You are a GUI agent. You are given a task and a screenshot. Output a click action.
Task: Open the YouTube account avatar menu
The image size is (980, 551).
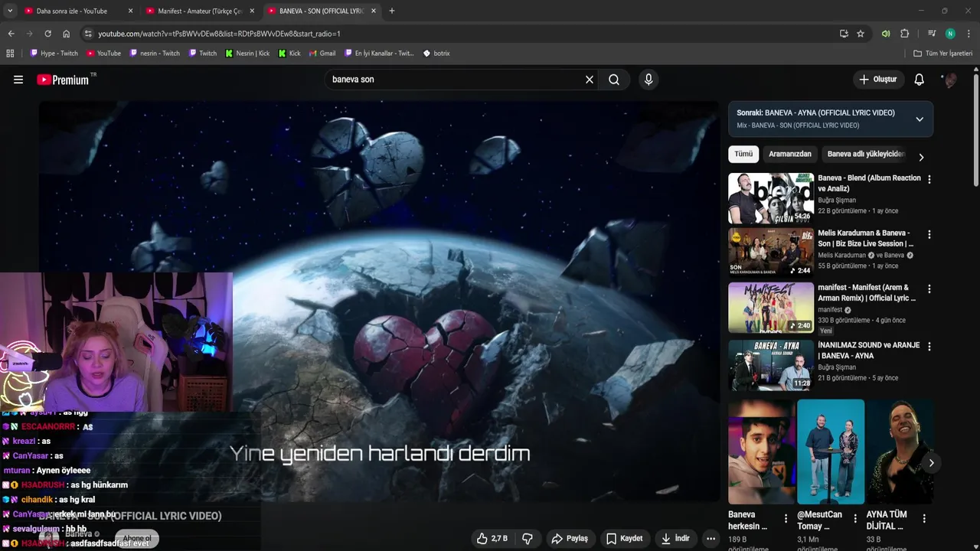pyautogui.click(x=949, y=80)
